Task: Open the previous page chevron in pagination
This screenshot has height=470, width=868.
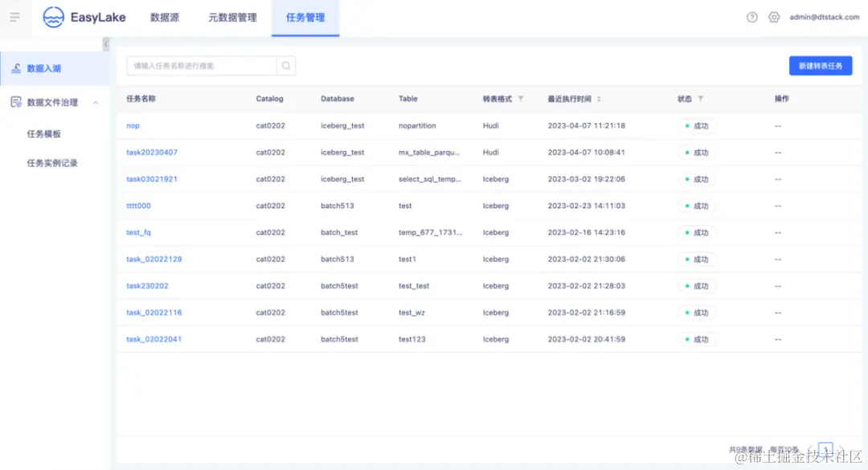Action: tap(810, 450)
